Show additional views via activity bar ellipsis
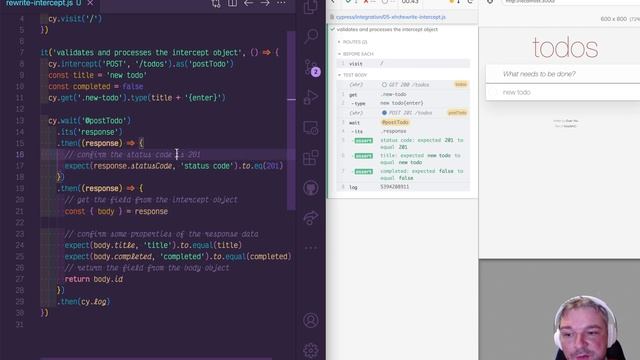Image resolution: width=640 pixels, height=360 pixels. pos(311,248)
